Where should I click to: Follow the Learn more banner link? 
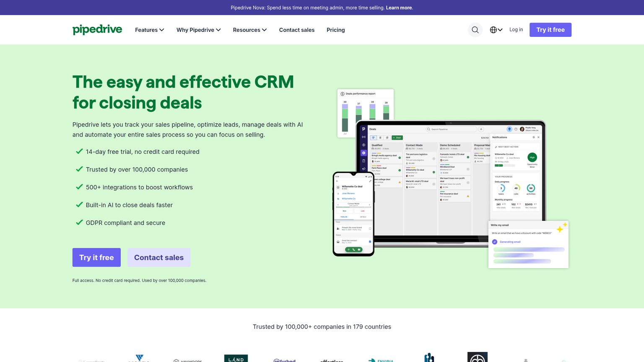(399, 8)
